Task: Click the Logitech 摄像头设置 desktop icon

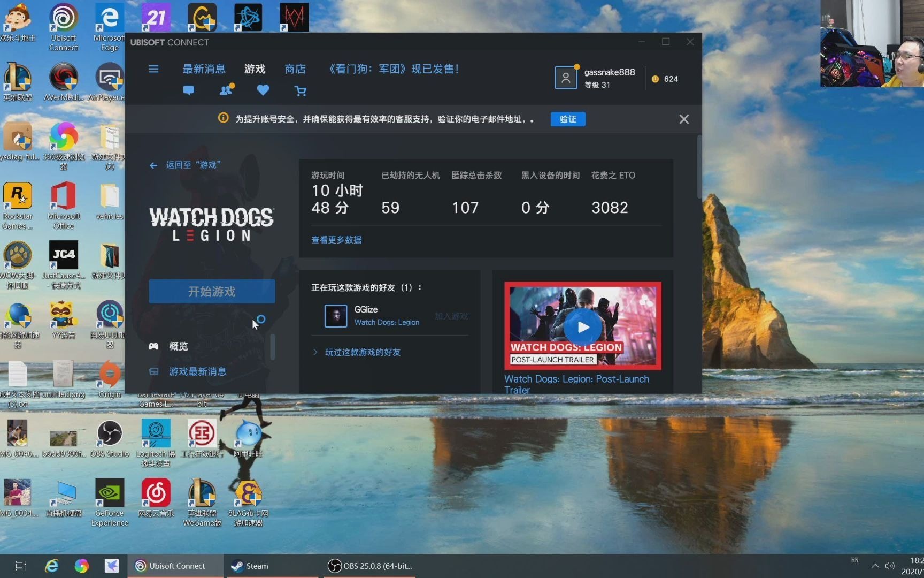Action: tap(156, 443)
